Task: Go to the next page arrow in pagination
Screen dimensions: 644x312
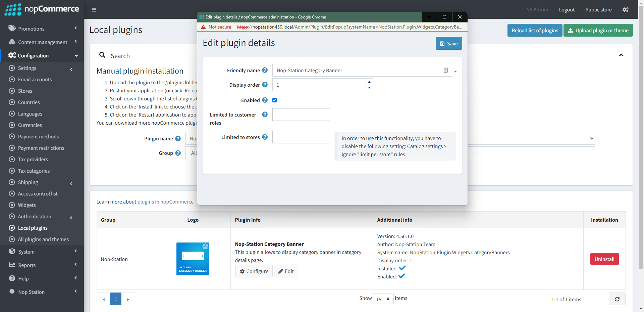Action: point(128,299)
